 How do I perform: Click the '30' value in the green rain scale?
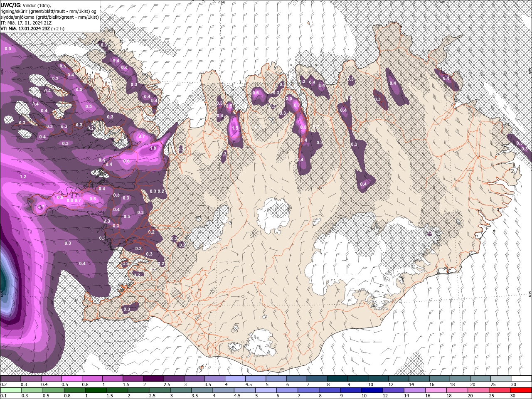pyautogui.click(x=514, y=396)
